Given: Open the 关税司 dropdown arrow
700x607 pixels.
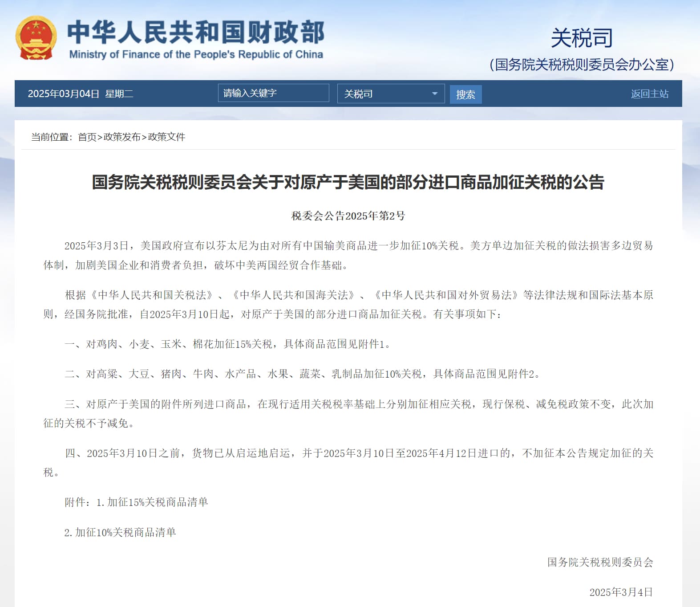Looking at the screenshot, I should click(x=434, y=94).
